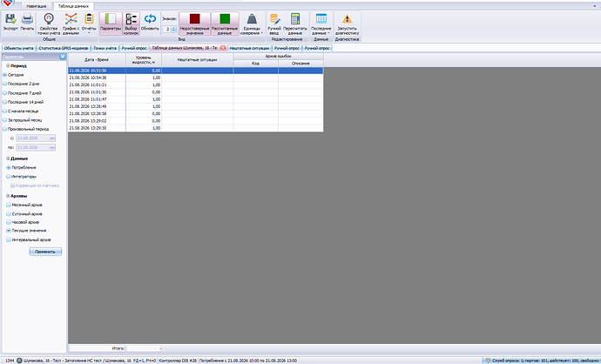The height and width of the screenshot is (364, 601).
Task: Click Пересчитать данные calculator icon
Action: click(295, 19)
